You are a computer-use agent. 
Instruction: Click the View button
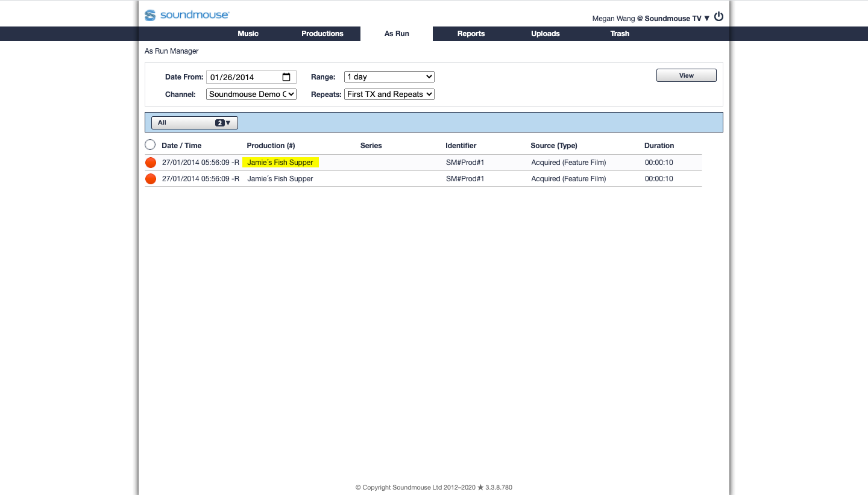click(687, 75)
